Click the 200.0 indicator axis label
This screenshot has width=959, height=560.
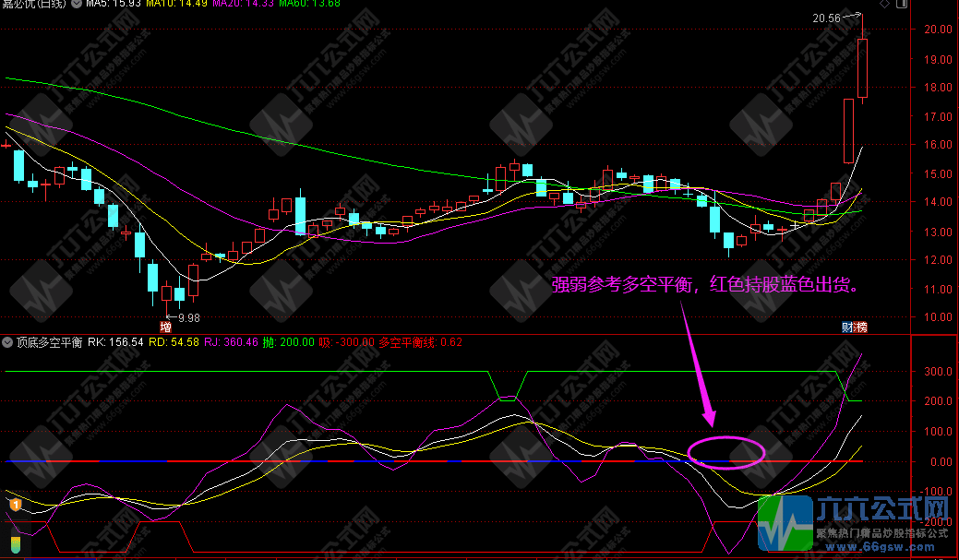coord(938,401)
